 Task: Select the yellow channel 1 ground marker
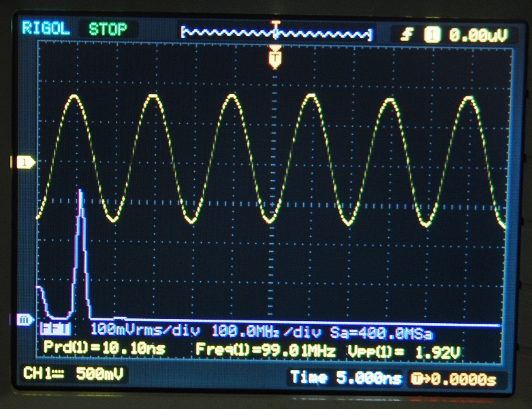click(26, 162)
